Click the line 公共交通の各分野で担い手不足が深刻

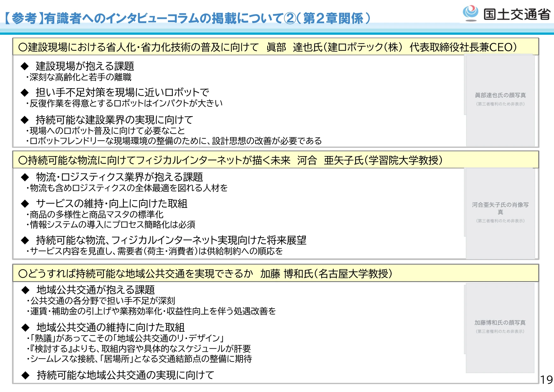coord(101,301)
